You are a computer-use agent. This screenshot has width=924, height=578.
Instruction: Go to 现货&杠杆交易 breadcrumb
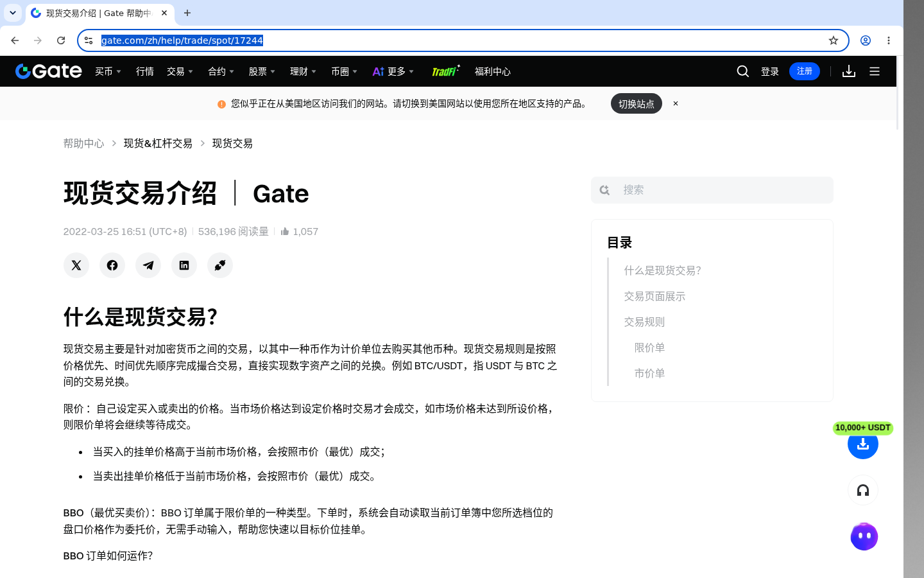coord(158,143)
